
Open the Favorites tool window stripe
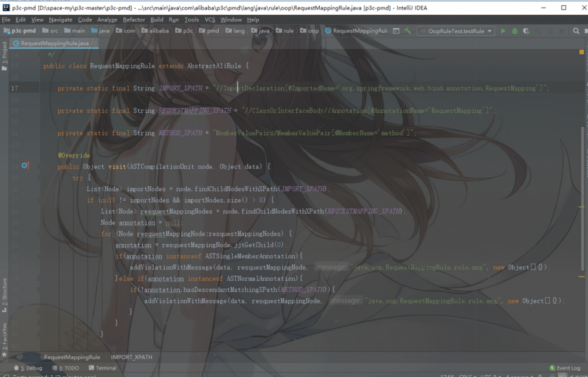click(x=4, y=339)
